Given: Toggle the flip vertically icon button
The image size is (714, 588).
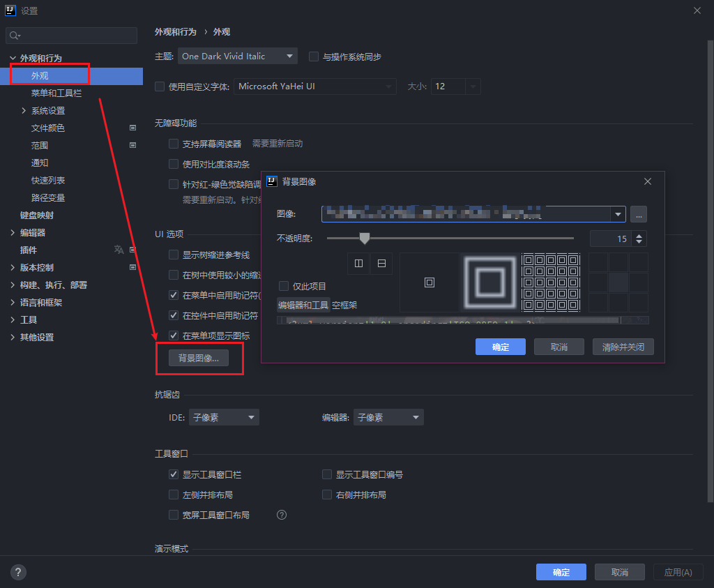Looking at the screenshot, I should click(381, 264).
